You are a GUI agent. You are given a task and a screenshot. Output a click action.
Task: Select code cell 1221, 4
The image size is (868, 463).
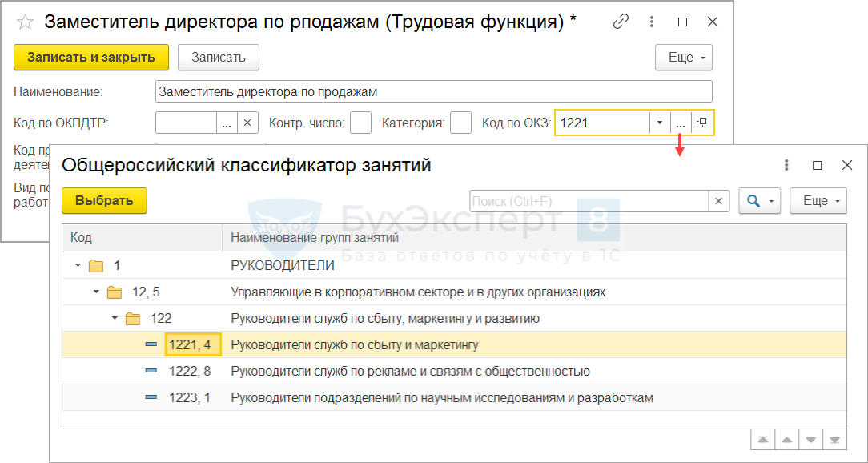click(193, 344)
